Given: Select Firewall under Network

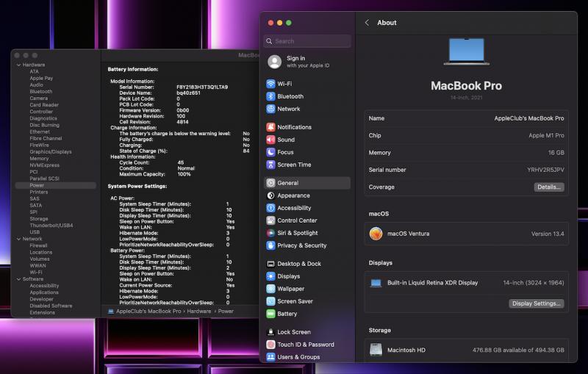Looking at the screenshot, I should click(x=38, y=245).
